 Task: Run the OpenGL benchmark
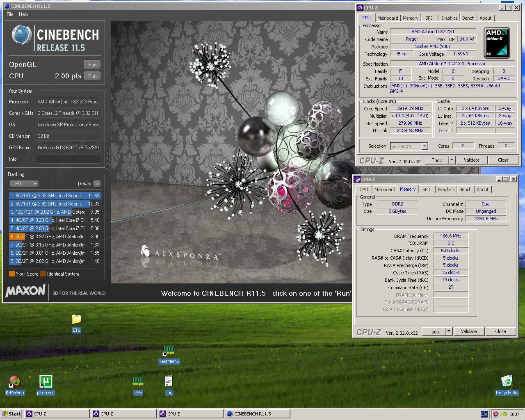(92, 65)
